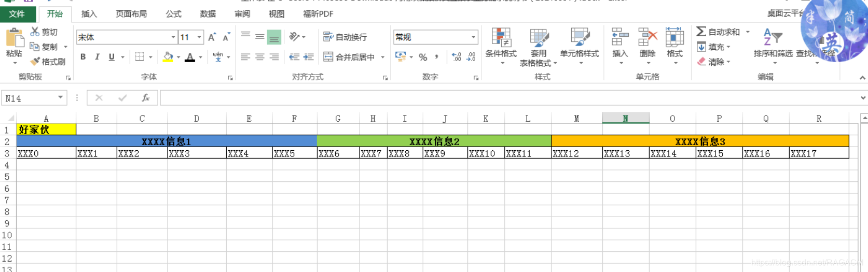
Task: Collapse the ribbon
Action: click(x=862, y=78)
